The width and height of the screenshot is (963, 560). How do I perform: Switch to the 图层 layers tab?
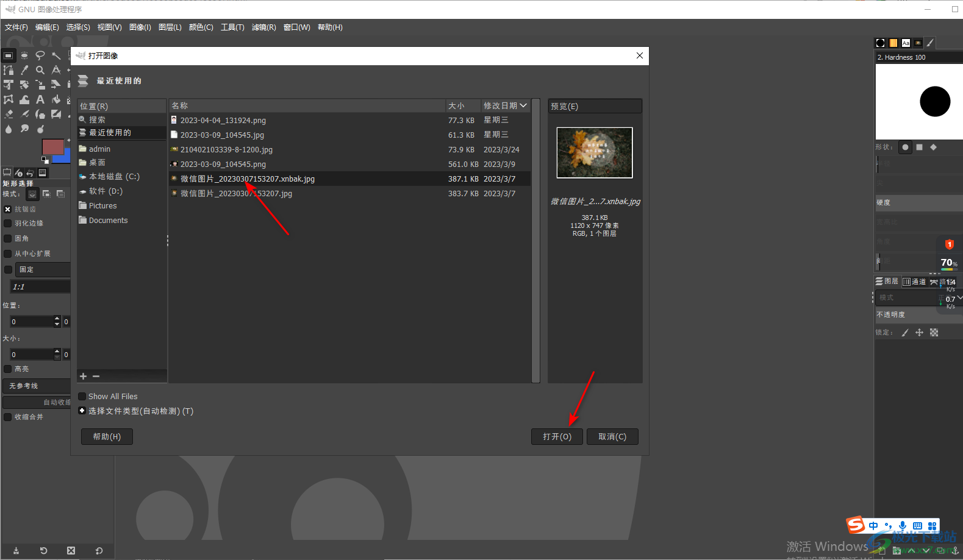[887, 281]
